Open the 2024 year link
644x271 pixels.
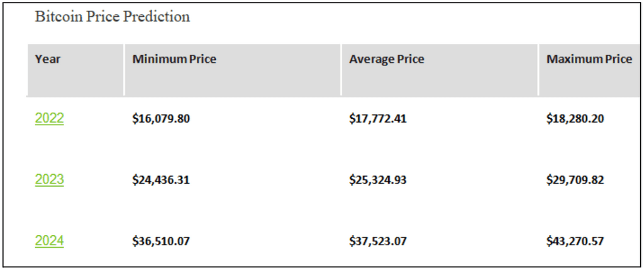49,241
